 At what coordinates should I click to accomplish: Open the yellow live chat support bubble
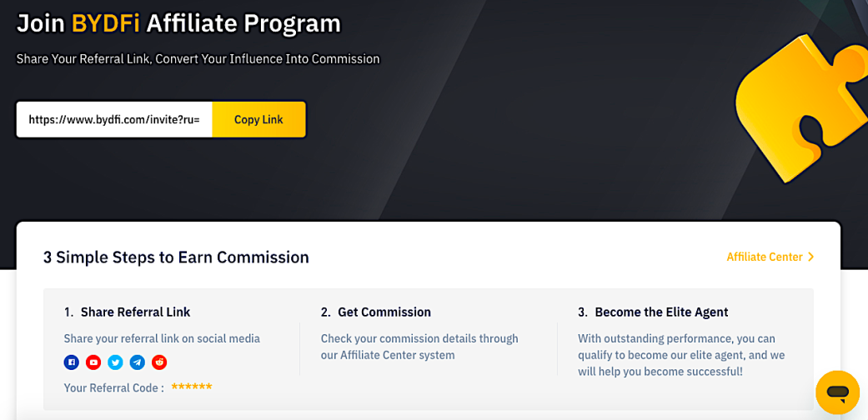click(x=837, y=392)
